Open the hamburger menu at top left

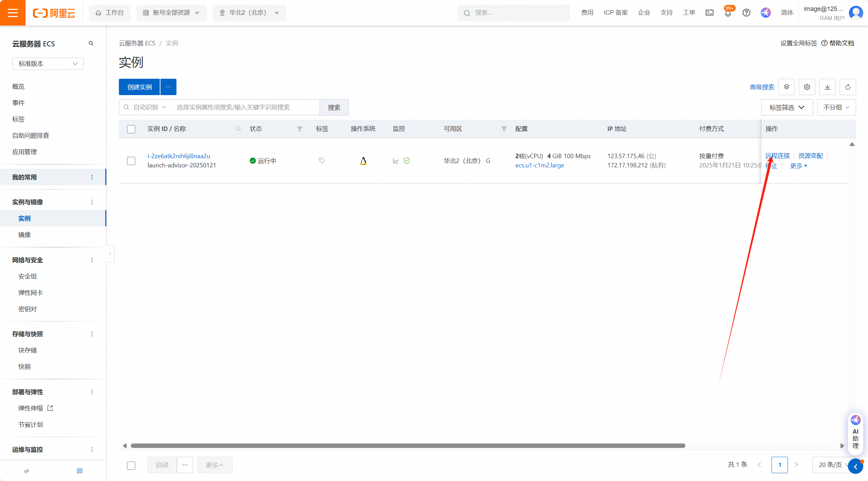(x=13, y=13)
